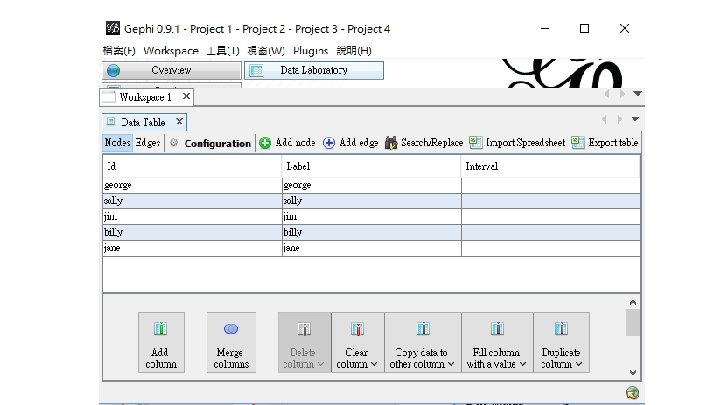Image resolution: width=720 pixels, height=405 pixels.
Task: Click the Add edge label
Action: tap(359, 143)
